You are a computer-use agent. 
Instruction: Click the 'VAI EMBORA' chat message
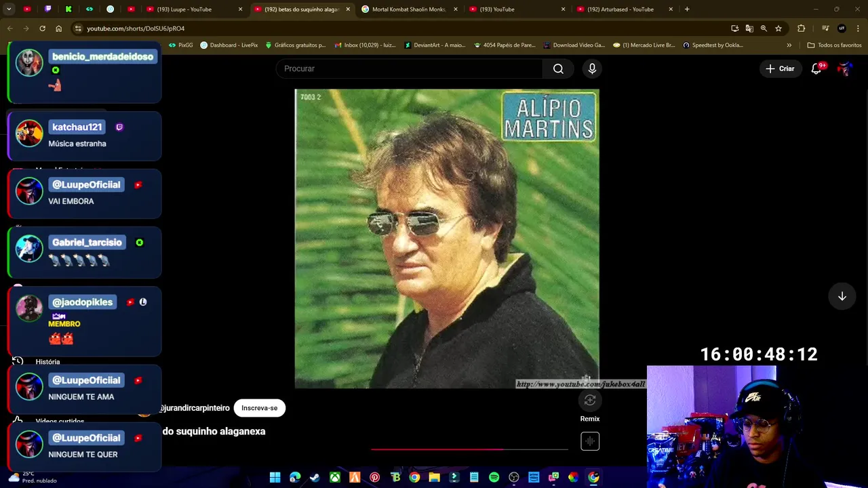click(x=71, y=201)
